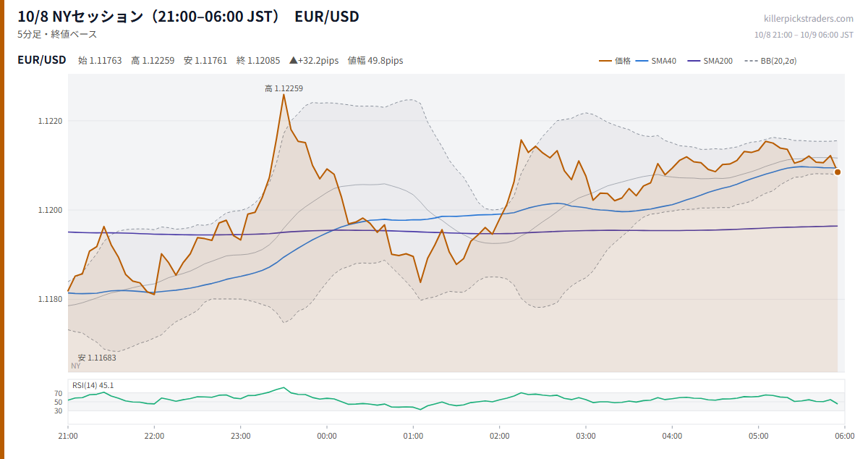868x459 pixels.
Task: Click the 21:00 time axis label
Action: [x=68, y=436]
